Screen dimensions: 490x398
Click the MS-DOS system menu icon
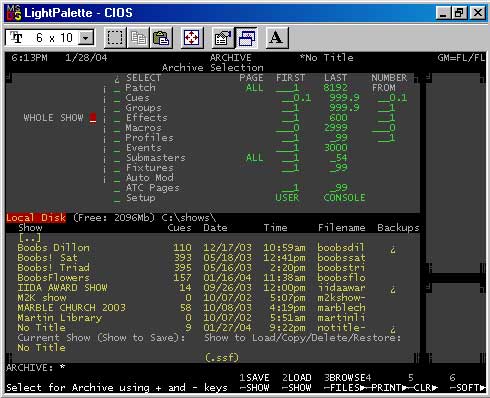(14, 13)
